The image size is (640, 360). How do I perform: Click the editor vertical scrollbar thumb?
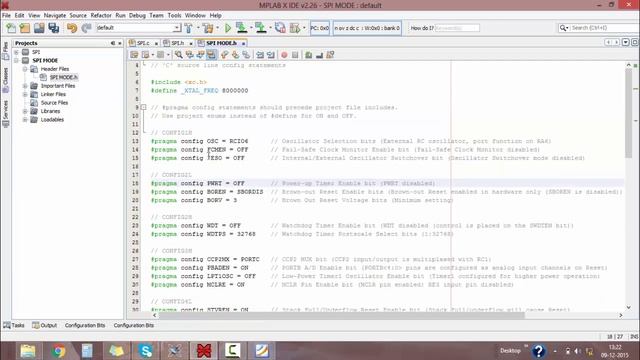coord(628,112)
